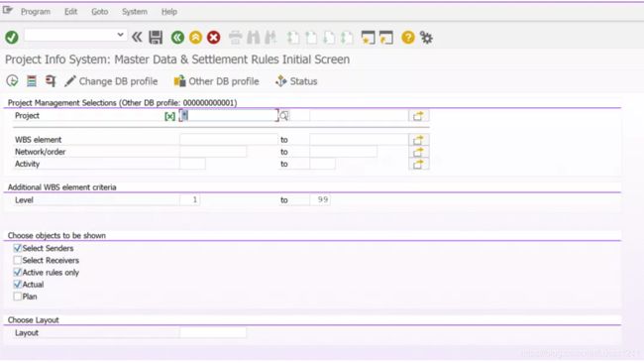Viewport: 644px width, 363px height.
Task: Click the First Page icon
Action: [x=293, y=38]
